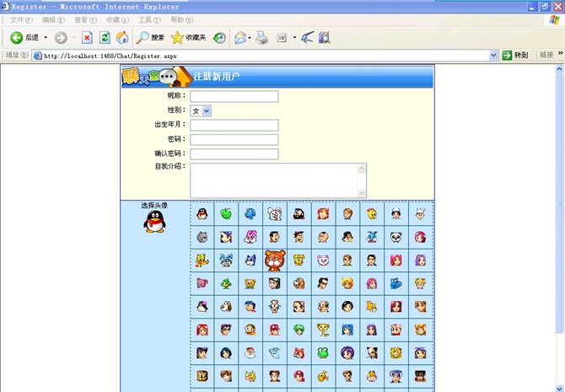Open the Back button history dropdown arrow
This screenshot has height=392, width=565.
46,37
